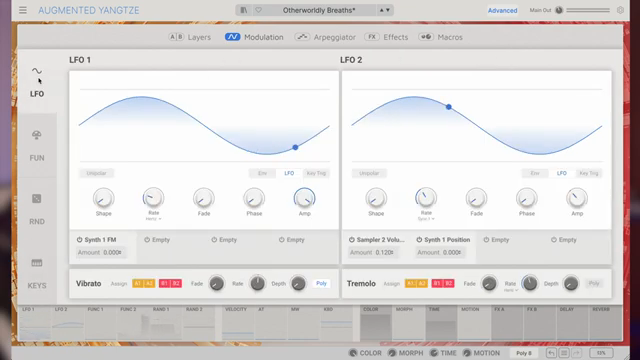Select the LFO sidebar section

click(x=37, y=82)
